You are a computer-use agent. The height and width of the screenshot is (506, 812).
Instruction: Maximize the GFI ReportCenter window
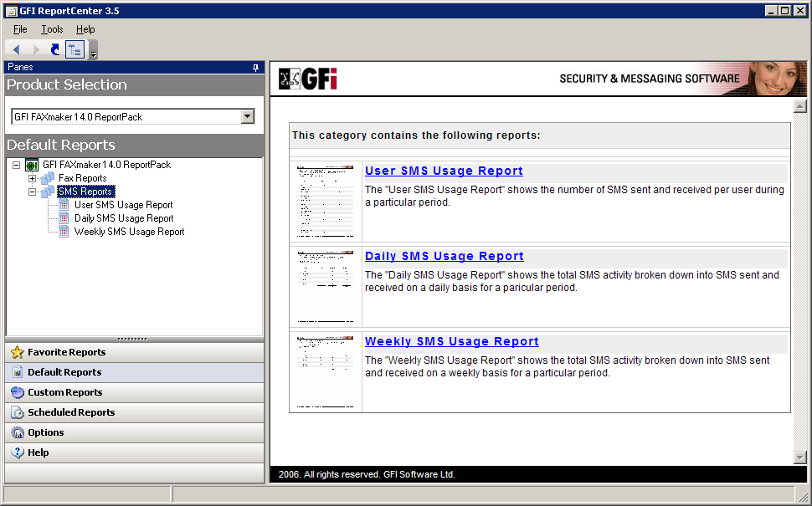coord(785,10)
